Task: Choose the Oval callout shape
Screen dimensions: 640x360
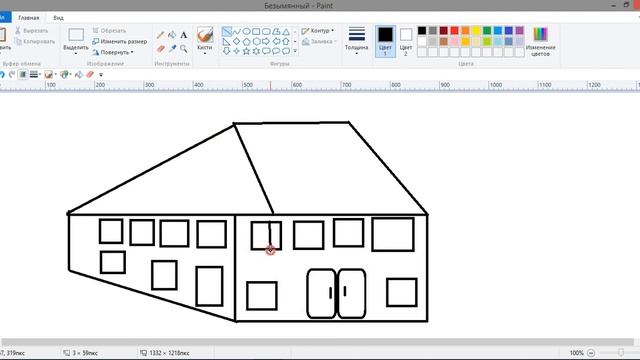Action: [276, 51]
